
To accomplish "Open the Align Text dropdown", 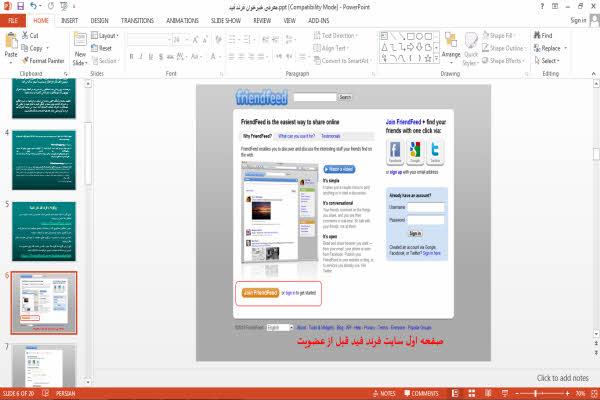I will [331, 48].
